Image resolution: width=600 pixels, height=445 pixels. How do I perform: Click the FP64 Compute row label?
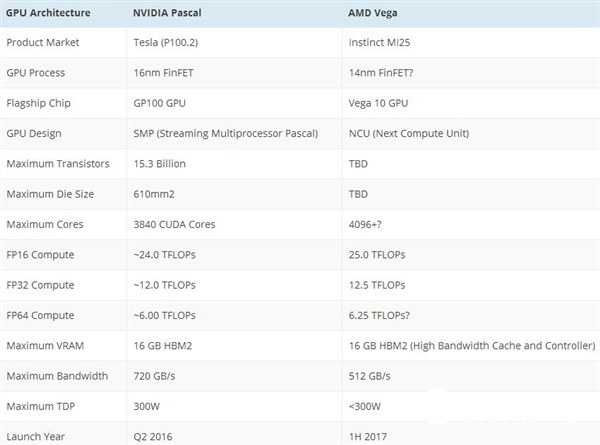point(40,315)
